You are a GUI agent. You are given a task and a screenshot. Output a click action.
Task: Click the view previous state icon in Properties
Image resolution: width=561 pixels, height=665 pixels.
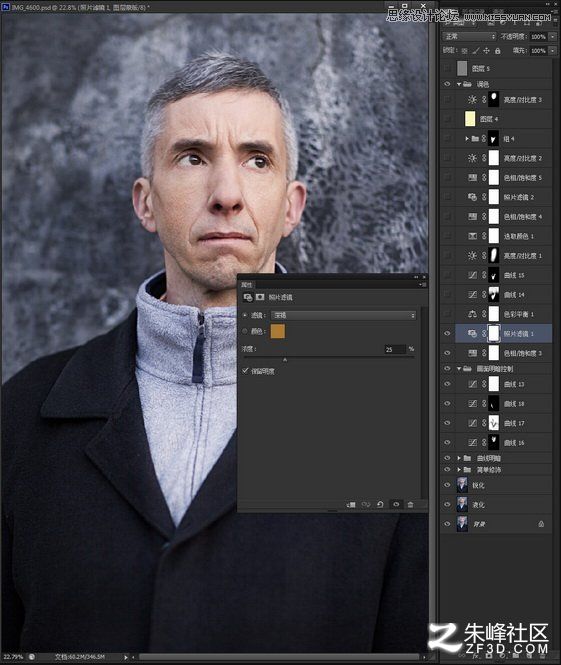[366, 505]
